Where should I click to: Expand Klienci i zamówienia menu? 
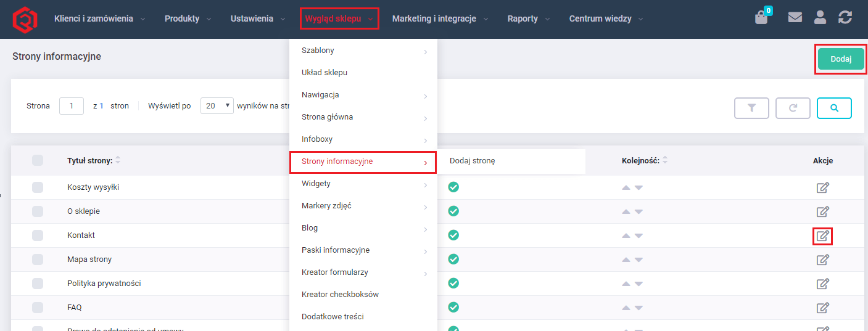[100, 18]
